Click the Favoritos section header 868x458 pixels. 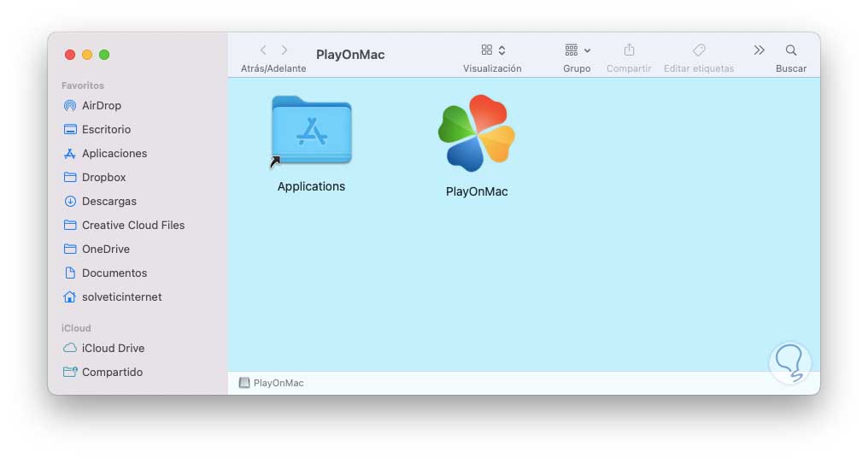click(x=83, y=85)
